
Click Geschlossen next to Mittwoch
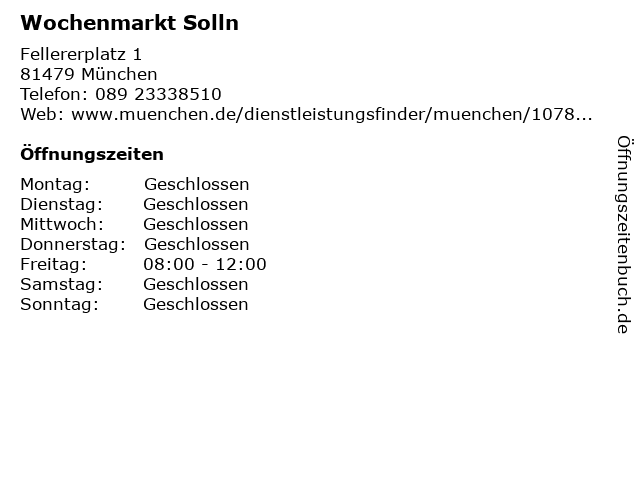(196, 224)
